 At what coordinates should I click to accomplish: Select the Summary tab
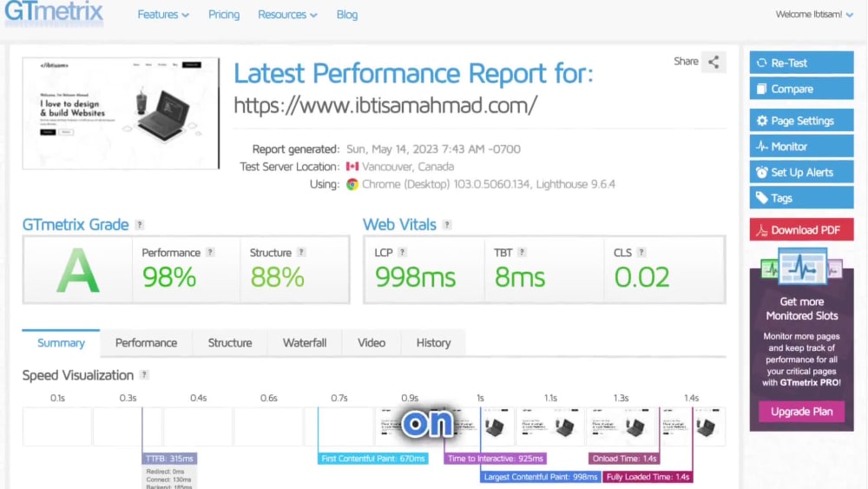pyautogui.click(x=61, y=343)
